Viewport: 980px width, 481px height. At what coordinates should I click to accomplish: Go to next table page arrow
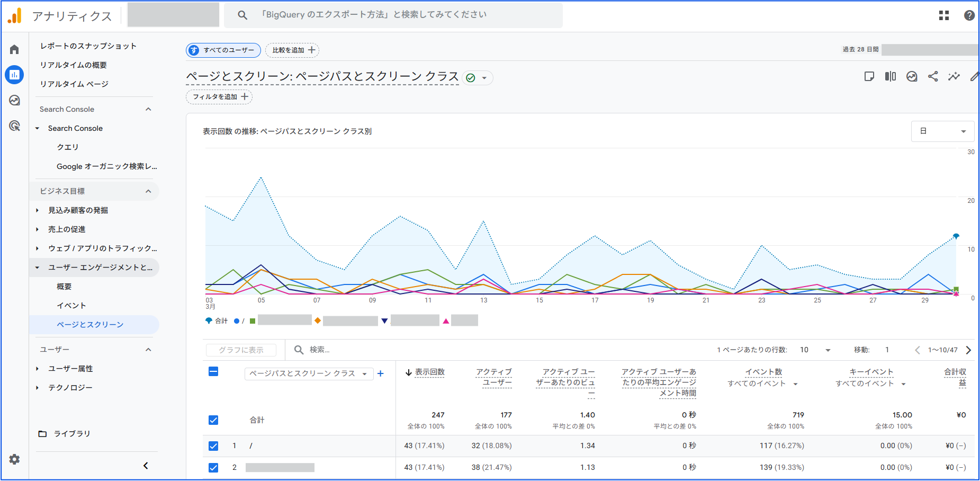point(968,350)
